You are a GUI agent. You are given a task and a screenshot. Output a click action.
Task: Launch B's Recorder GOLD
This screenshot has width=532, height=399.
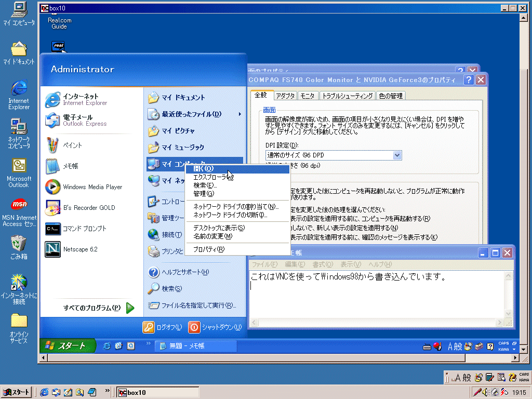tap(80, 208)
